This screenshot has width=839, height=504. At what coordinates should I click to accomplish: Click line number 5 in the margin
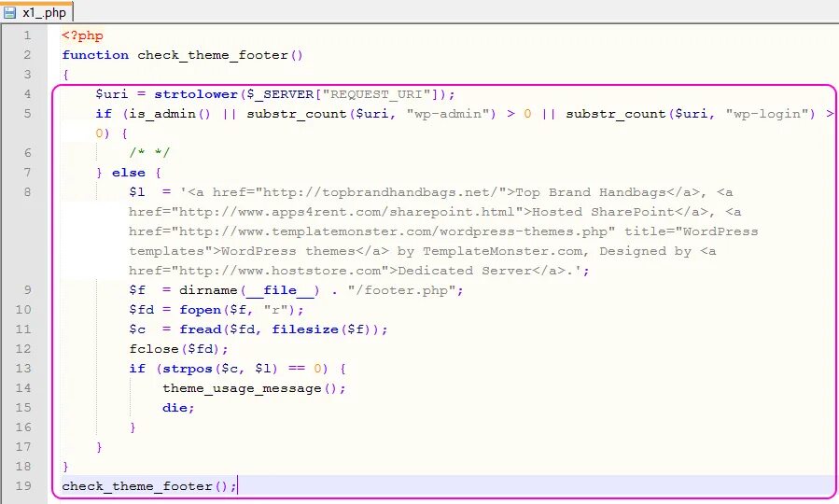click(27, 114)
